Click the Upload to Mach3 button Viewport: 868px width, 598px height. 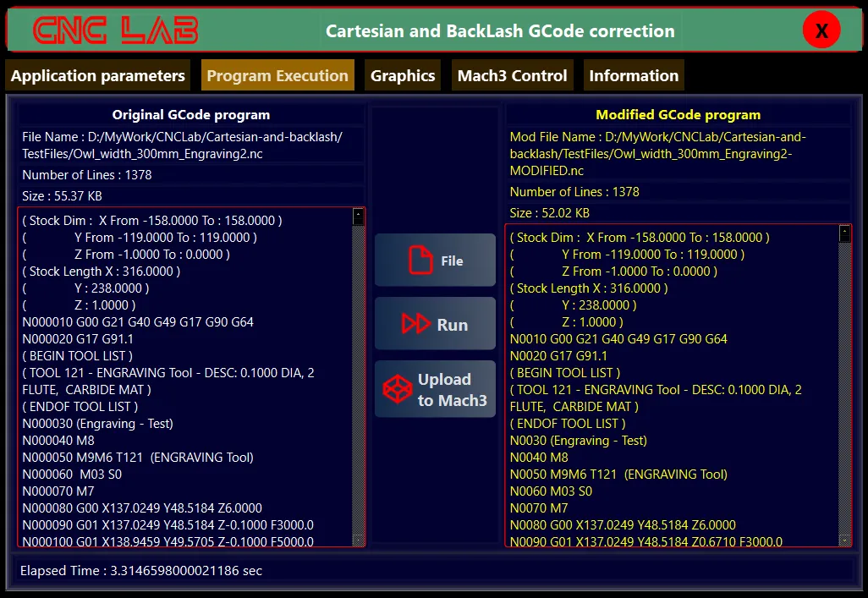click(x=435, y=390)
